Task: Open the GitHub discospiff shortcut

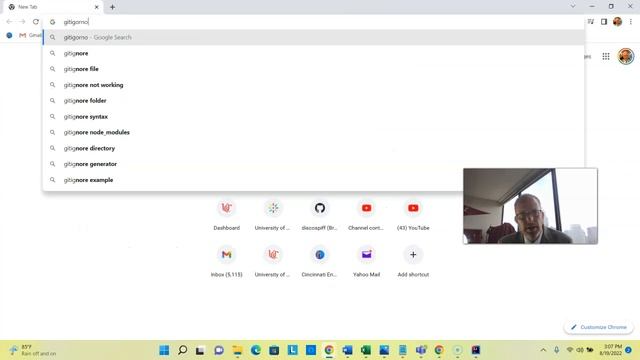Action: tap(320, 216)
